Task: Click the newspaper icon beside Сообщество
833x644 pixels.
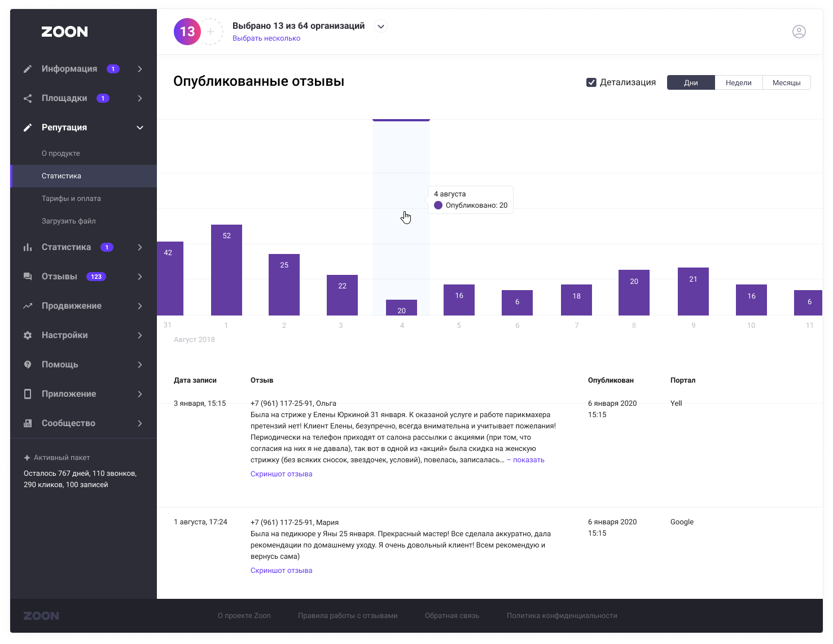Action: 28,423
